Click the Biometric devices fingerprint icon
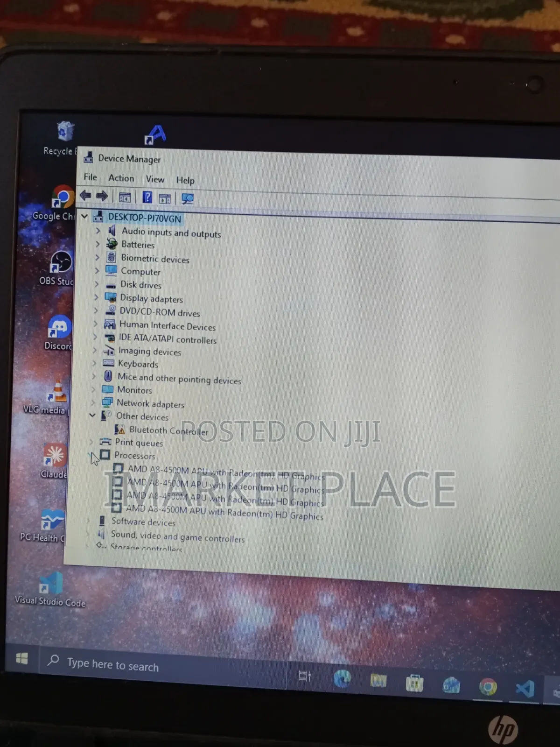This screenshot has width=560, height=747. point(111,257)
